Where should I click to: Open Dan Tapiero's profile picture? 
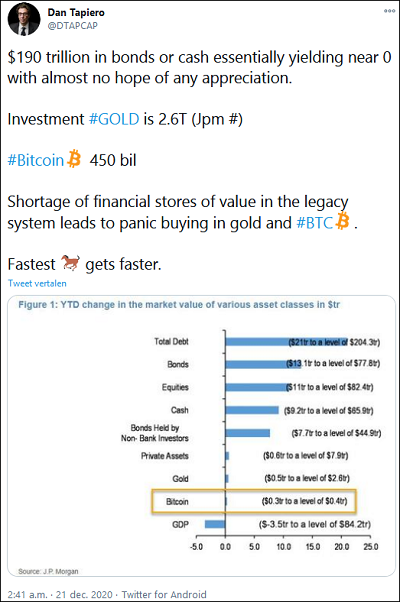click(x=24, y=19)
